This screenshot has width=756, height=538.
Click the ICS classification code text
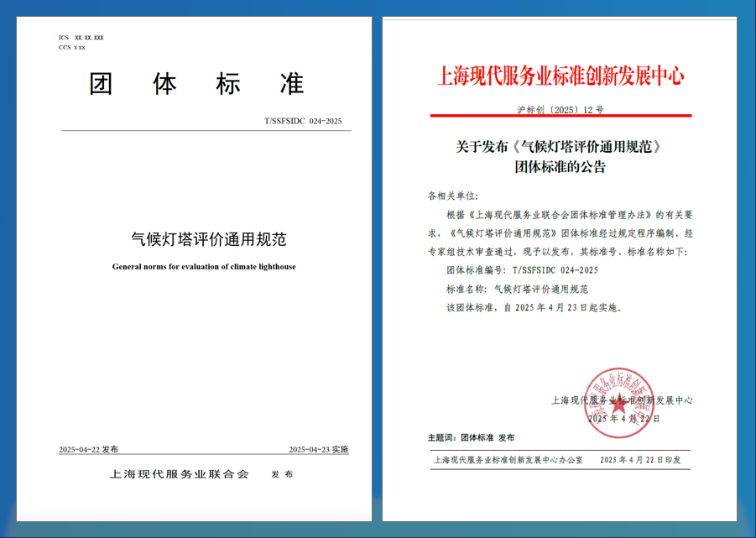pyautogui.click(x=81, y=37)
